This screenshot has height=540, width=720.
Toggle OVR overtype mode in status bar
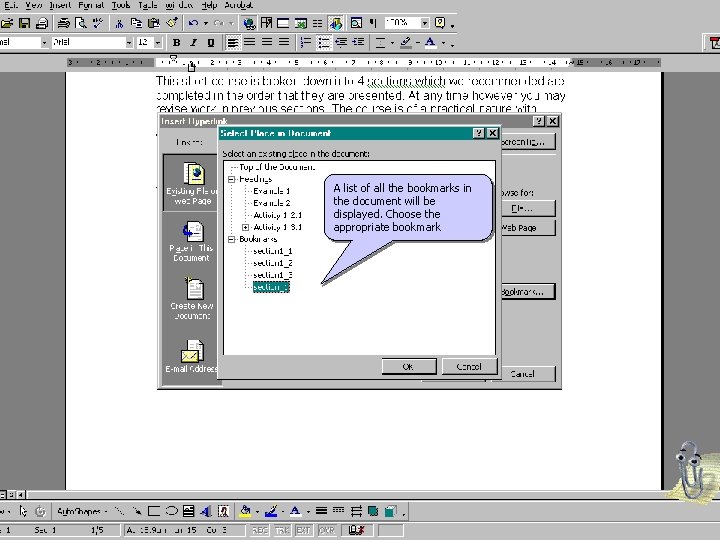tap(326, 530)
